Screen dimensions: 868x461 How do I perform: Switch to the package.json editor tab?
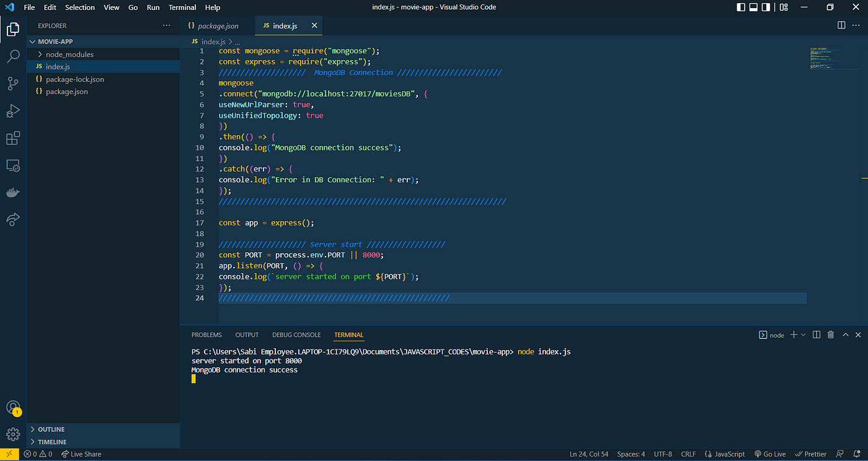(x=218, y=26)
